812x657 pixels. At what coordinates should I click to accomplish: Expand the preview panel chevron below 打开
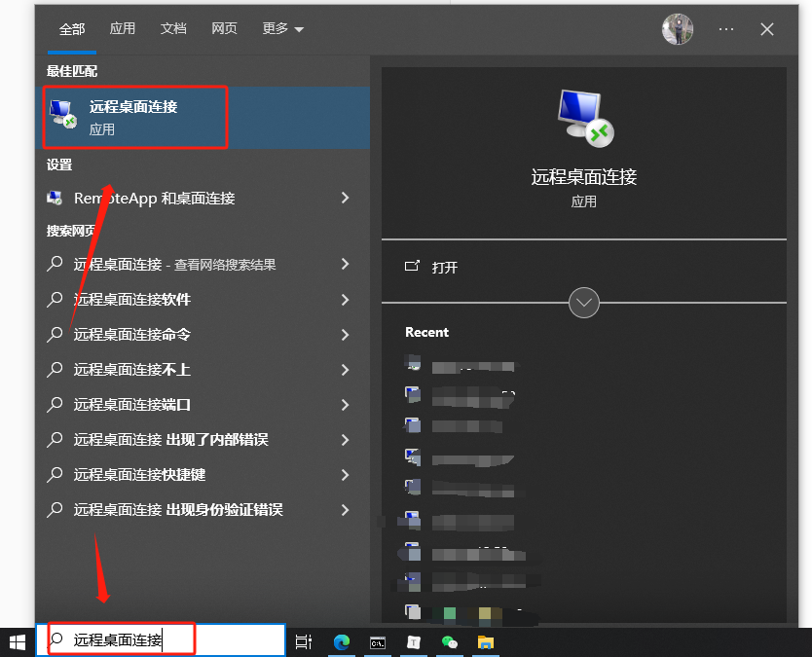pos(584,303)
